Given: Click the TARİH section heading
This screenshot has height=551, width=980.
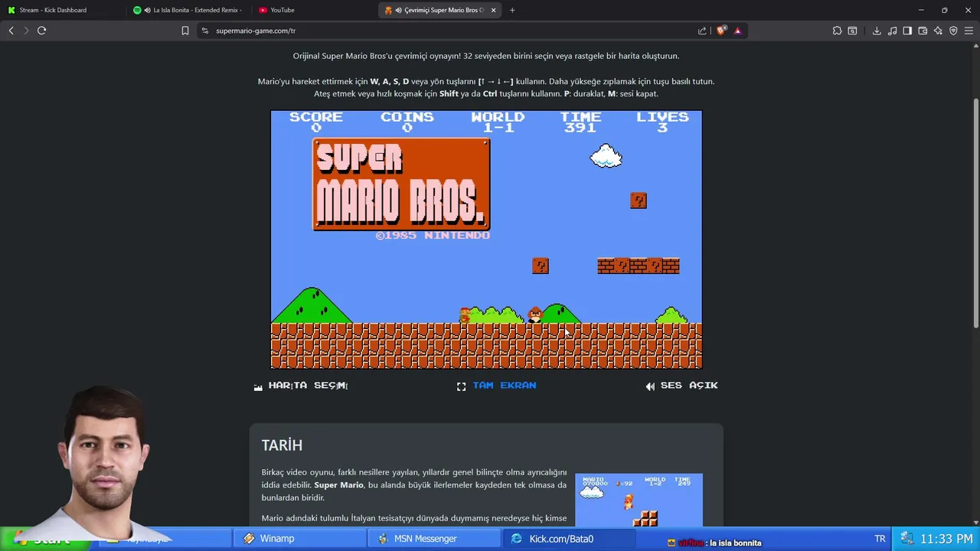Looking at the screenshot, I should point(282,445).
